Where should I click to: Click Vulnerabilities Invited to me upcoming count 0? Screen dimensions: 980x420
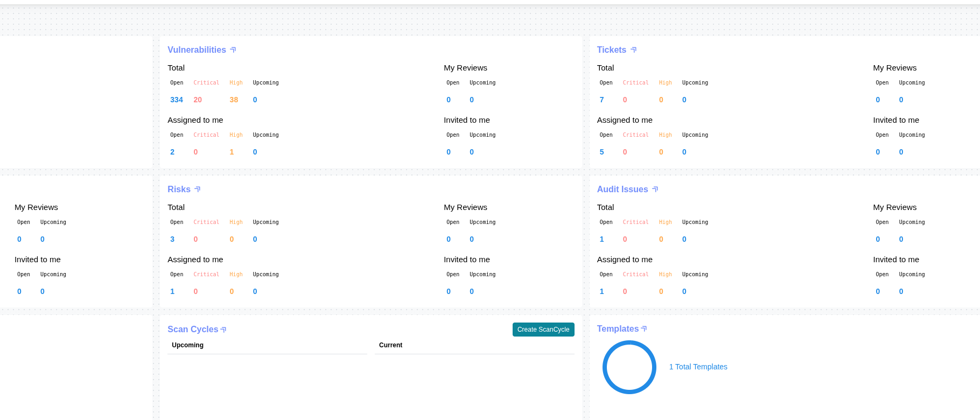pyautogui.click(x=472, y=152)
